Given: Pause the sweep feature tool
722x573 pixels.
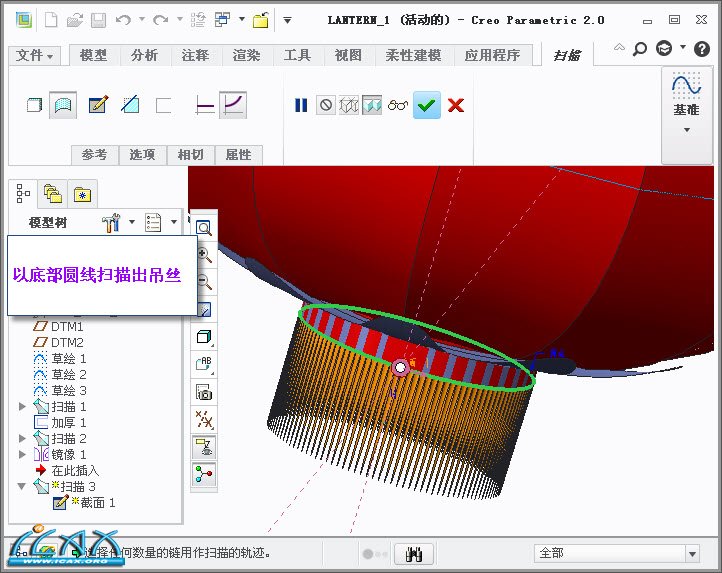Looking at the screenshot, I should click(301, 105).
